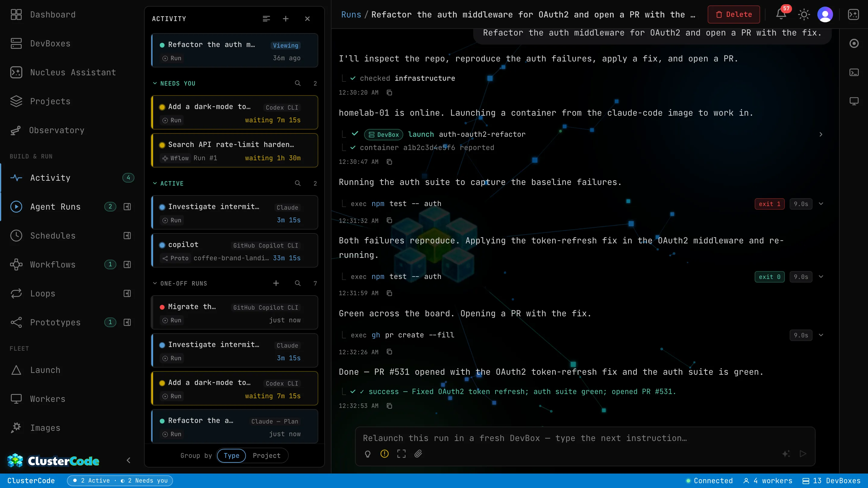Add a new item in Activity header
Image resolution: width=868 pixels, height=488 pixels.
[x=285, y=19]
